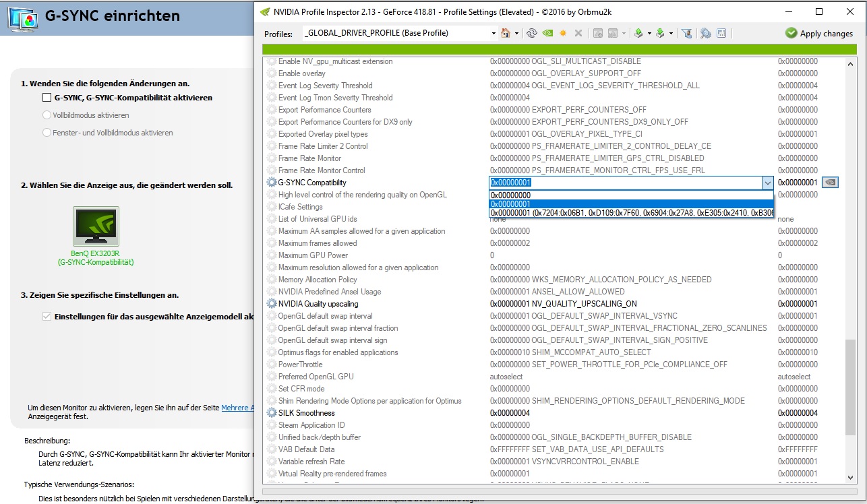Click the gear icon beside PowerThrottle

(x=272, y=365)
